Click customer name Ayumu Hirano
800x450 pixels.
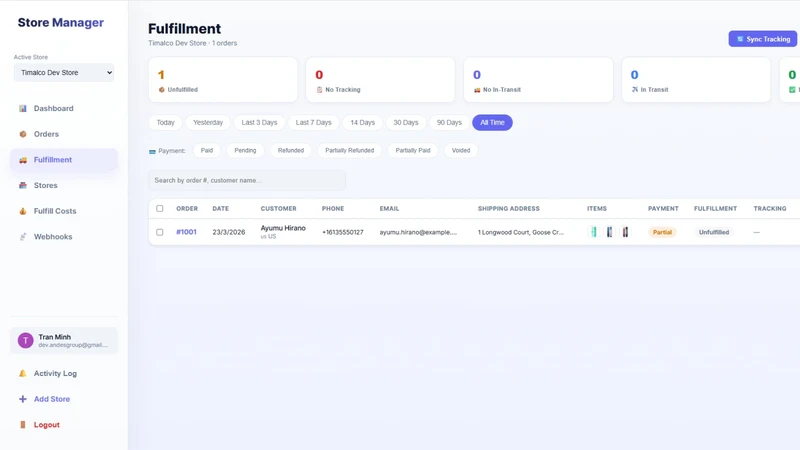(x=283, y=228)
